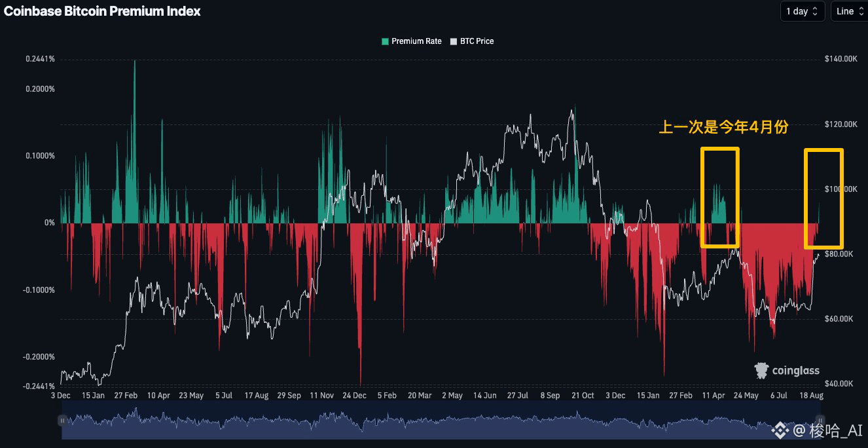The height and width of the screenshot is (448, 868).
Task: Click the 6 Jul date label
Action: [779, 396]
